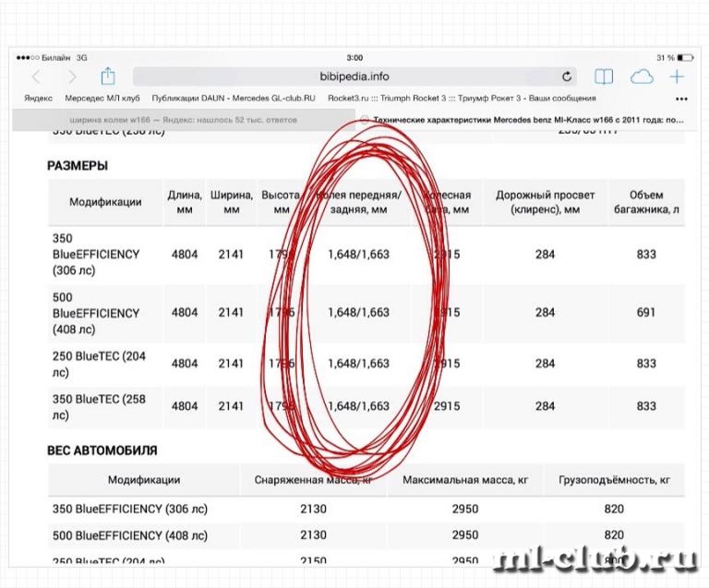Click the Длина, мм column header
709x588 pixels.
[185, 202]
